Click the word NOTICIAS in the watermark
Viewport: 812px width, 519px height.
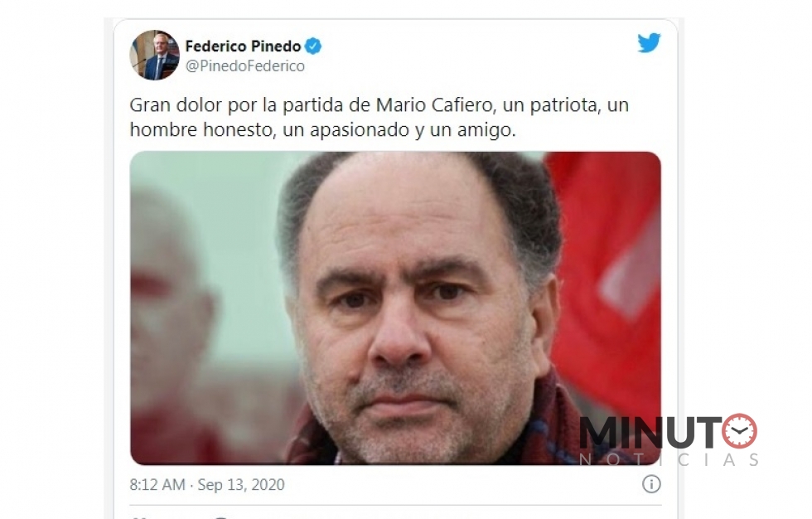pos(669,459)
